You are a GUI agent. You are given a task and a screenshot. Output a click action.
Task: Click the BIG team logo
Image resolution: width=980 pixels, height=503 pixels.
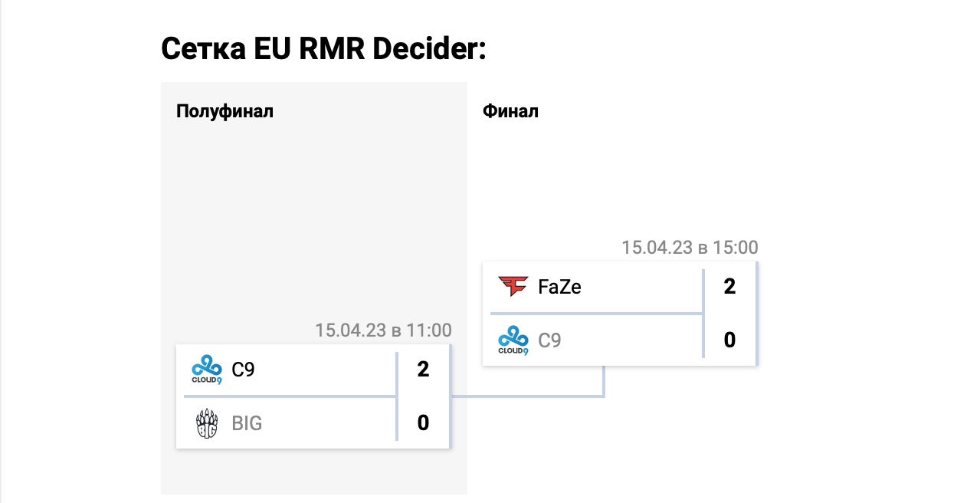(x=207, y=423)
